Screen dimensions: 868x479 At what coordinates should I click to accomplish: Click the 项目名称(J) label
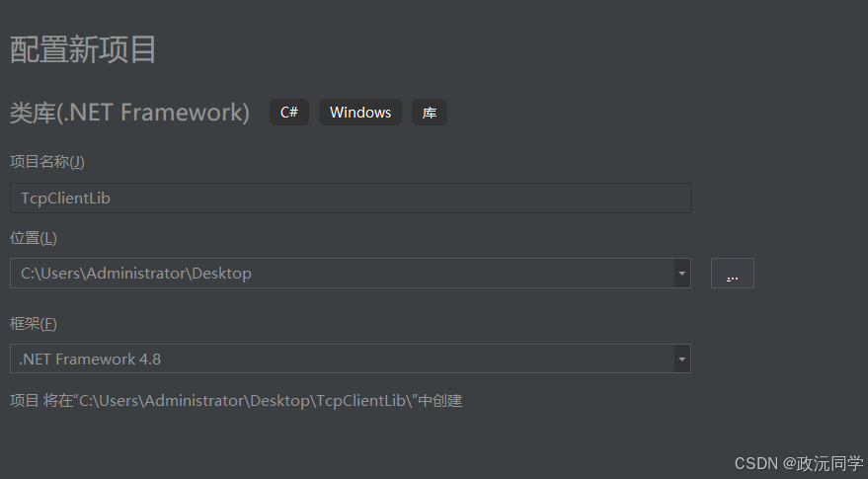[x=47, y=162]
